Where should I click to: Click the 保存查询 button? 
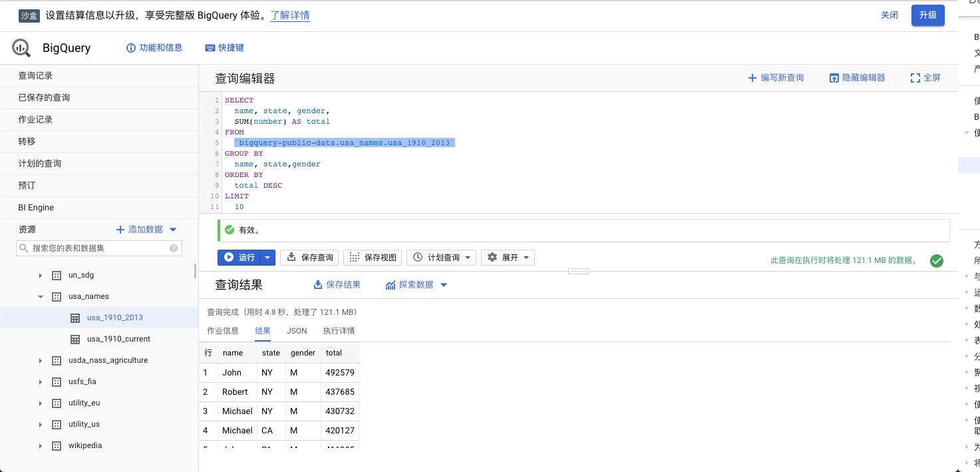(310, 257)
